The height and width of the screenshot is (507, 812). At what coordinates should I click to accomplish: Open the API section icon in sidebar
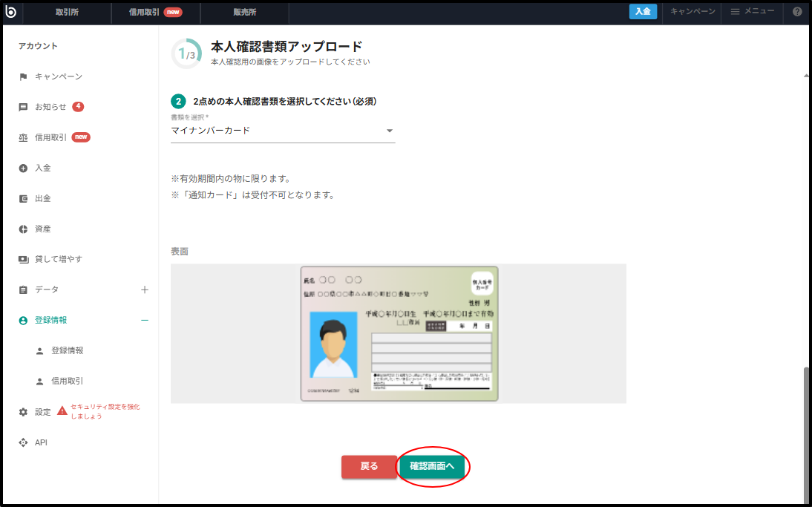tap(23, 442)
